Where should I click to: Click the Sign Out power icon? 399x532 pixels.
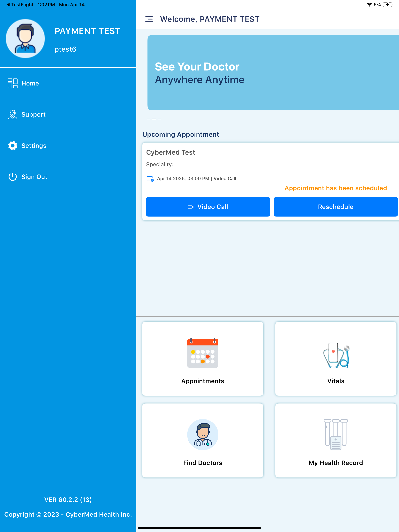[x=12, y=177]
